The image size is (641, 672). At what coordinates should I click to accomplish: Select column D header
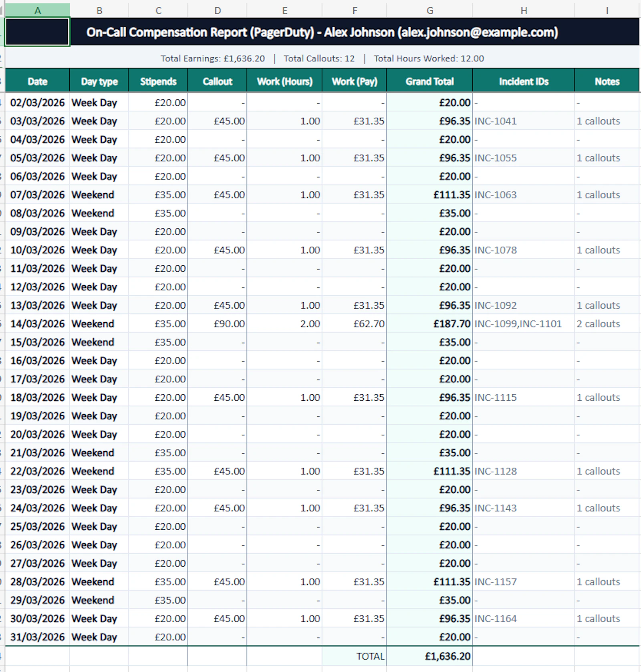coord(217,10)
